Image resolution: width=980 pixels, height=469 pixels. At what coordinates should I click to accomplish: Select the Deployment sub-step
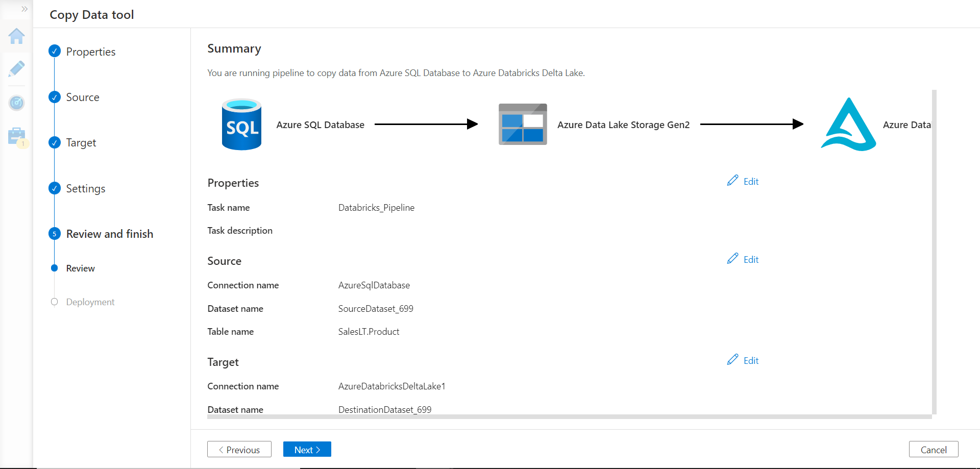tap(90, 302)
